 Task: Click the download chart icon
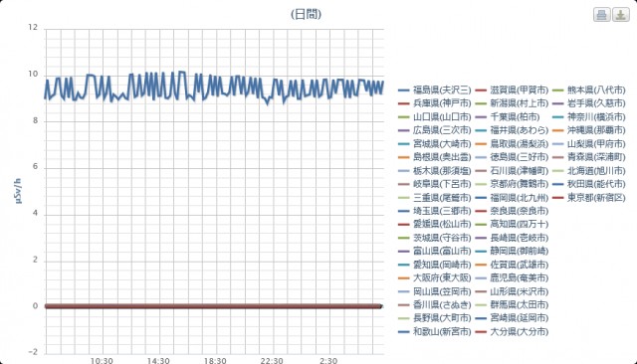click(x=621, y=15)
